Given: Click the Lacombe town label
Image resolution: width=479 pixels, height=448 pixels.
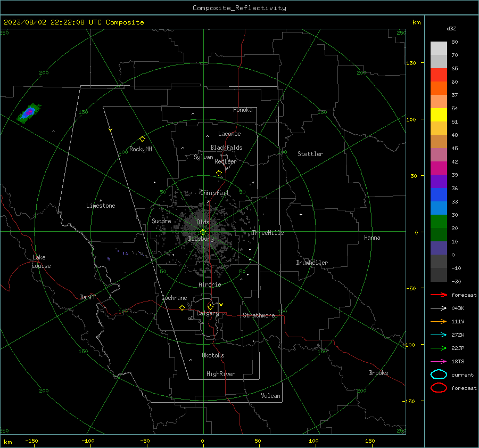Looking at the screenshot, I should (229, 134).
